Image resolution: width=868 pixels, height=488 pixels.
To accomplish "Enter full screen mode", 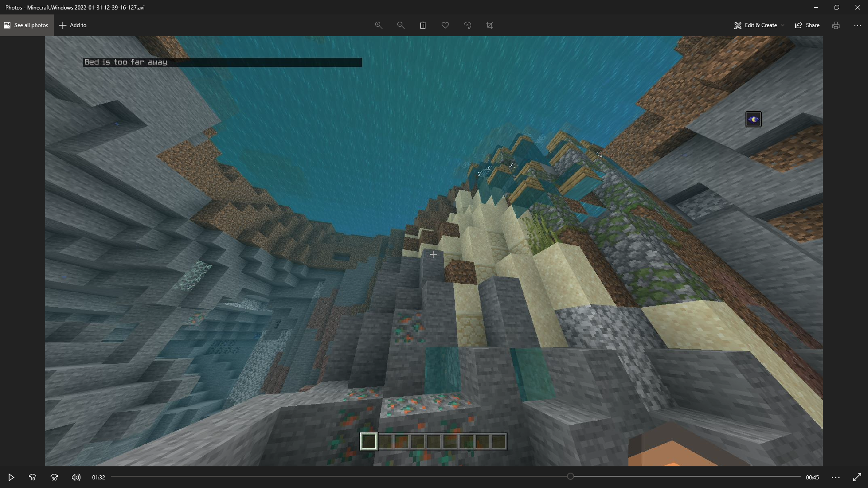I will click(x=857, y=477).
